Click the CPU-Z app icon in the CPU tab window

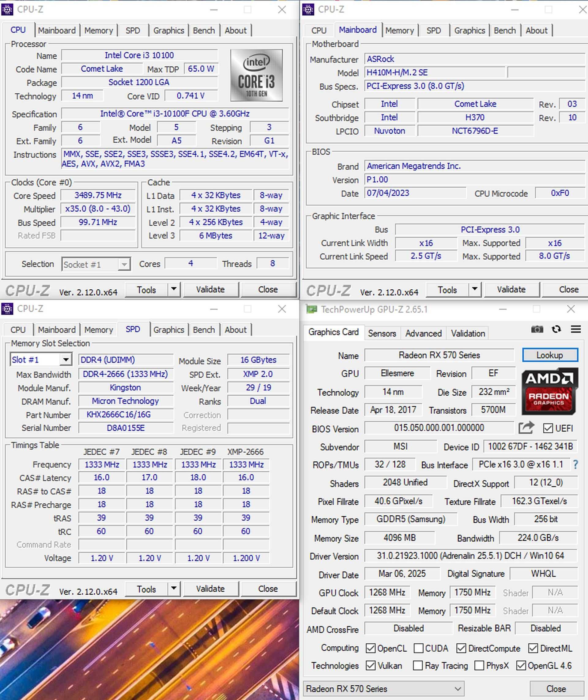[7, 10]
